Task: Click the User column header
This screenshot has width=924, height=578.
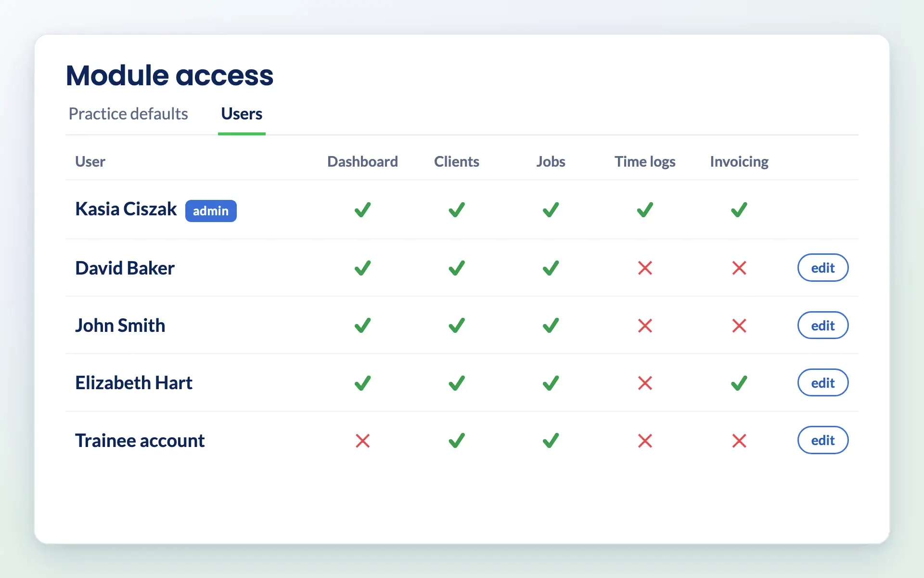Action: coord(90,161)
